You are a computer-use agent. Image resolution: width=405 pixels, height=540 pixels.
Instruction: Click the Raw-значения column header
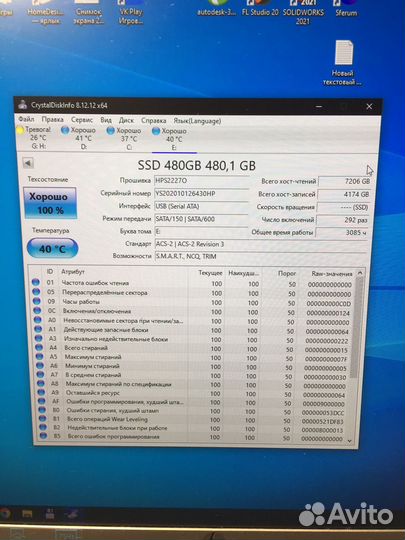point(332,274)
